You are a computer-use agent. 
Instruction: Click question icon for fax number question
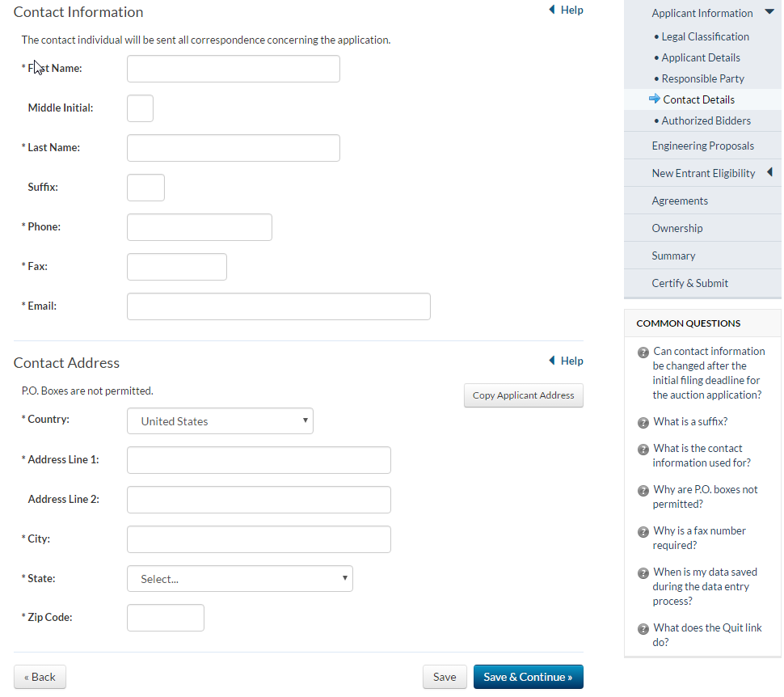click(643, 532)
